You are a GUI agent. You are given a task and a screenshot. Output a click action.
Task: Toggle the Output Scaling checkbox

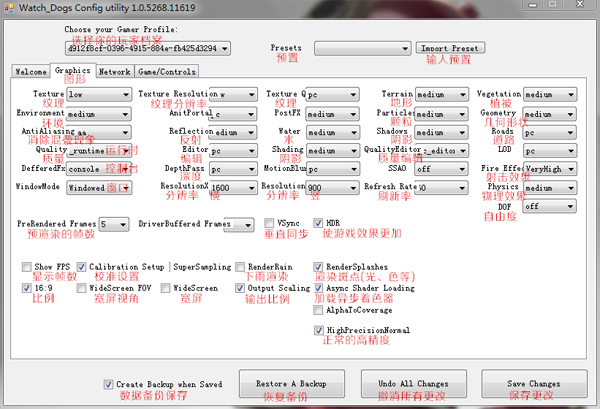240,288
